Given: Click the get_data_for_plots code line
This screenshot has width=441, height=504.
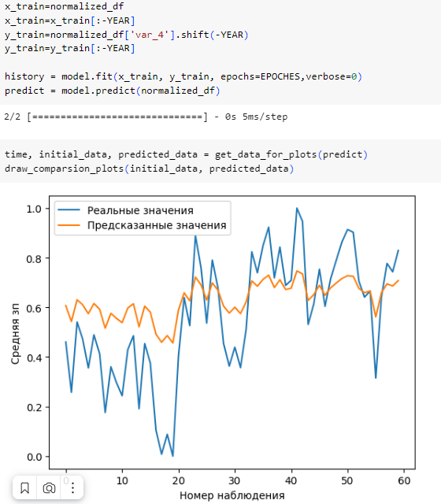Looking at the screenshot, I should point(186,154).
